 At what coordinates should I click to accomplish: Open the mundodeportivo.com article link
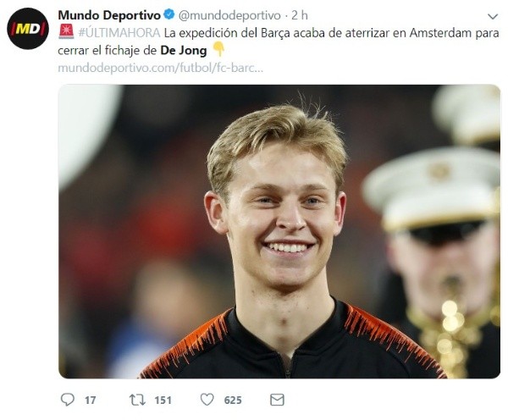(x=160, y=68)
